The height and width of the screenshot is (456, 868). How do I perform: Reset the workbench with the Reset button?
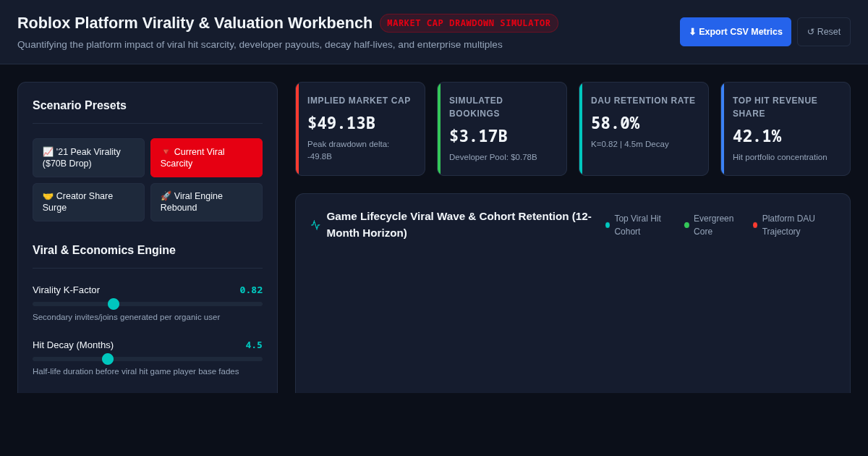point(824,32)
